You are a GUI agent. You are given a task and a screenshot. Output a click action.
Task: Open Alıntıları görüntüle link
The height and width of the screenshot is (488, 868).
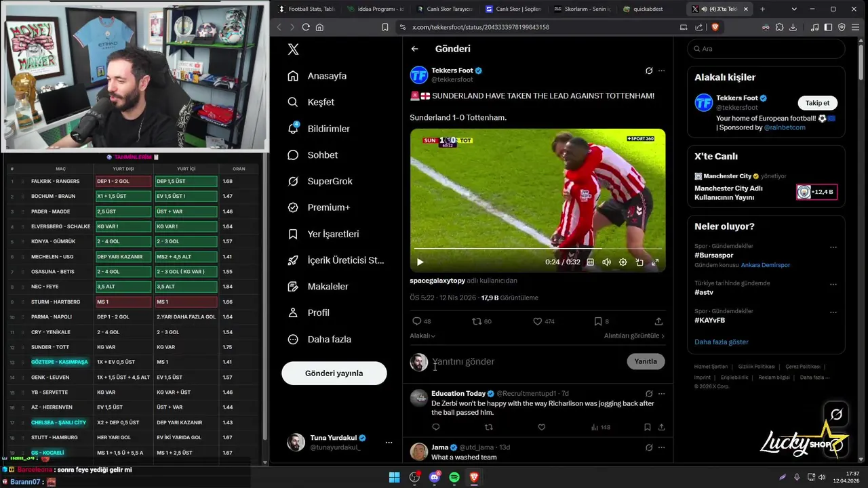tap(635, 335)
